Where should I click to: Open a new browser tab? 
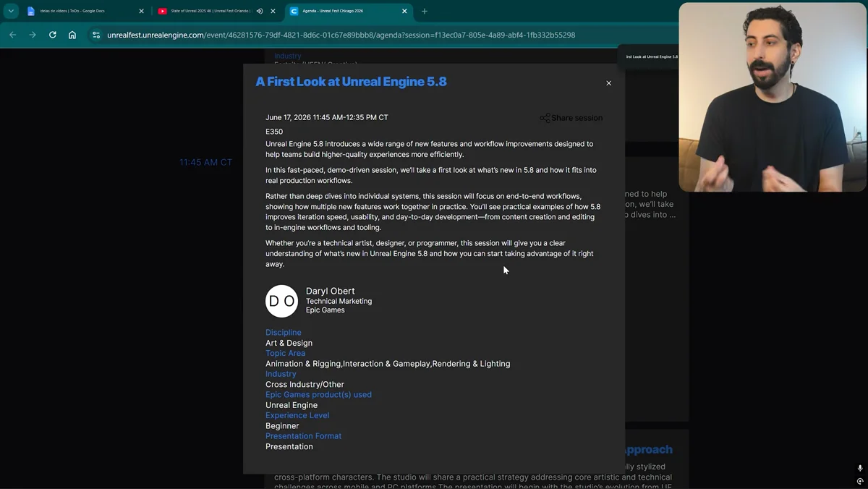[x=425, y=11]
